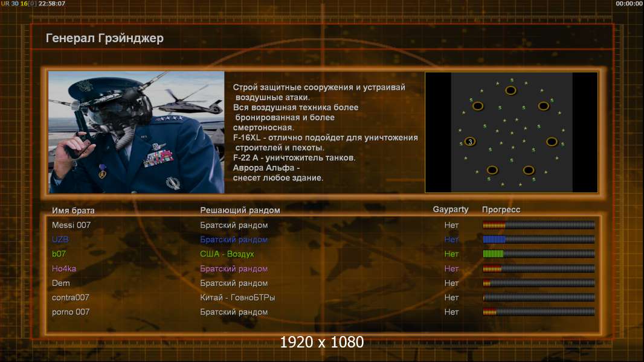Click "Братский рандом" in Dem row
Image resolution: width=644 pixels, height=362 pixels.
[x=234, y=283]
